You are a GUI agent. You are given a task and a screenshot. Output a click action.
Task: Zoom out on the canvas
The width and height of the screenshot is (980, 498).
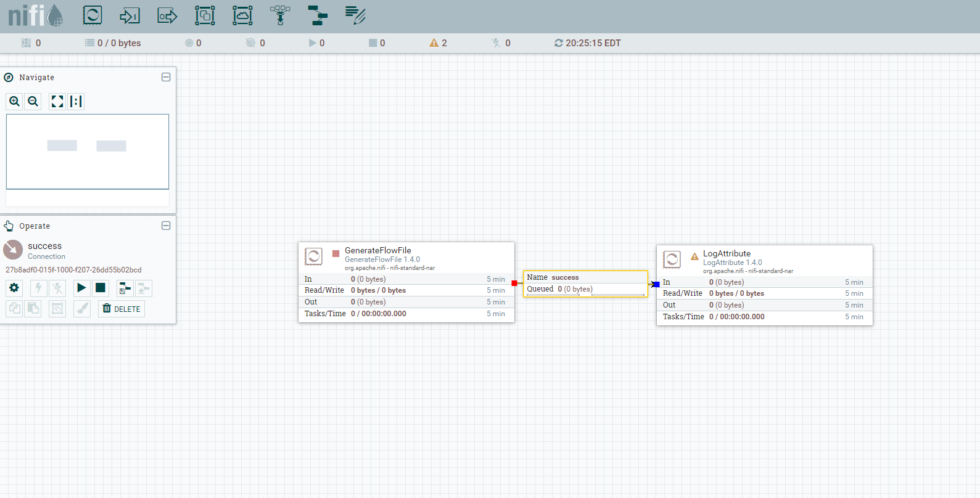point(33,101)
